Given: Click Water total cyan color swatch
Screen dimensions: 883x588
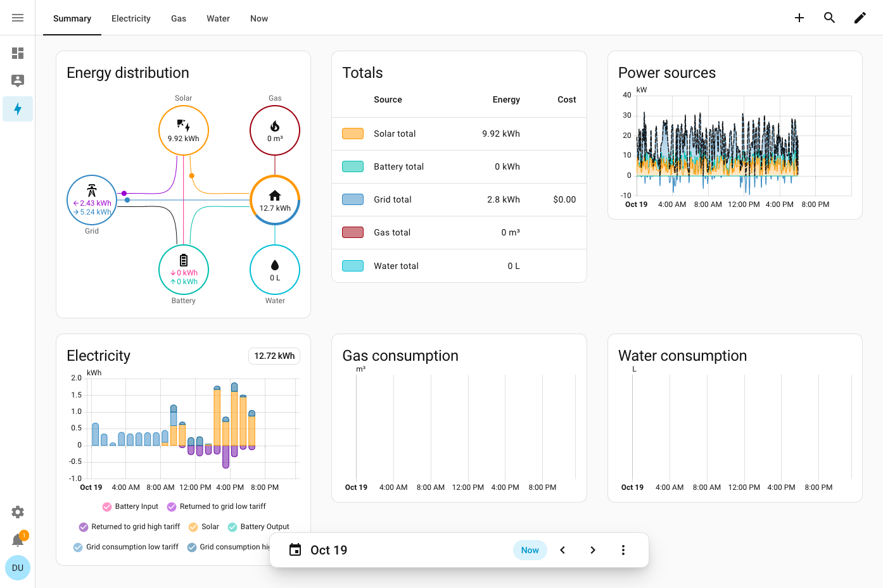Looking at the screenshot, I should (x=353, y=266).
